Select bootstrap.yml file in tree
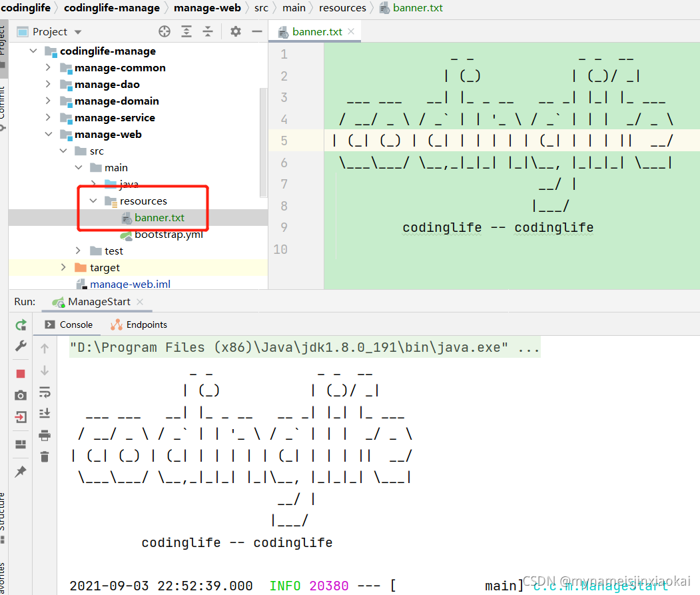Viewport: 700px width, 595px height. pyautogui.click(x=169, y=235)
